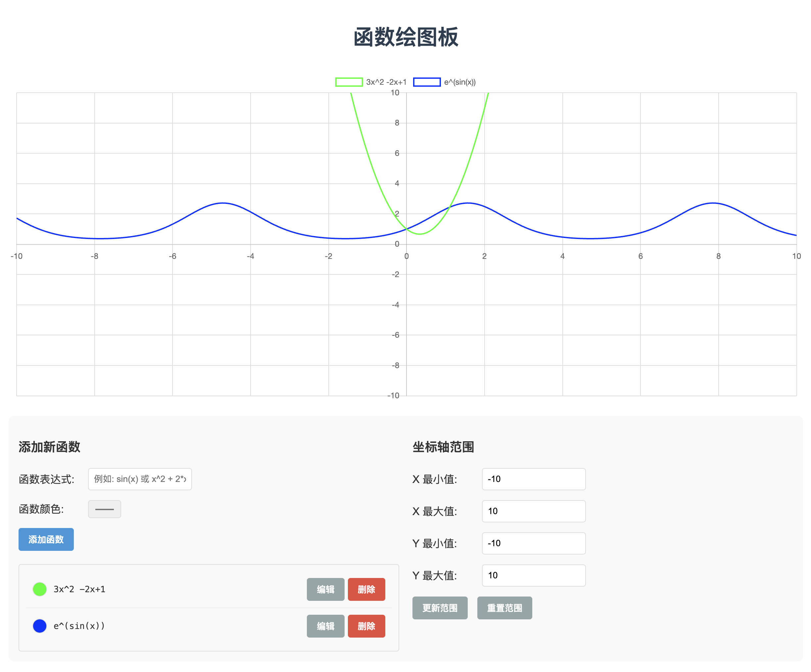The height and width of the screenshot is (672, 811).
Task: Toggle 3x^2 -2x+1 legend entry in chart
Action: [x=371, y=82]
